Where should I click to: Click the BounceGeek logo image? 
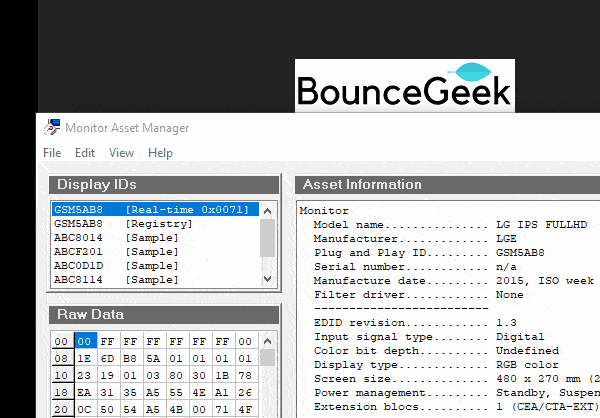tap(405, 86)
